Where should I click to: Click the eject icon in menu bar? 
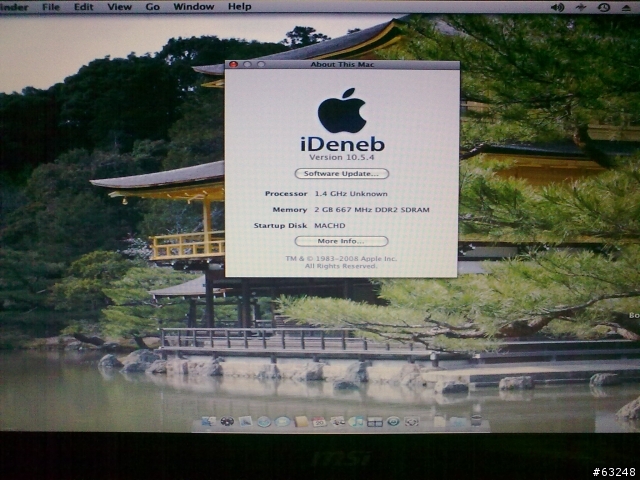[627, 7]
